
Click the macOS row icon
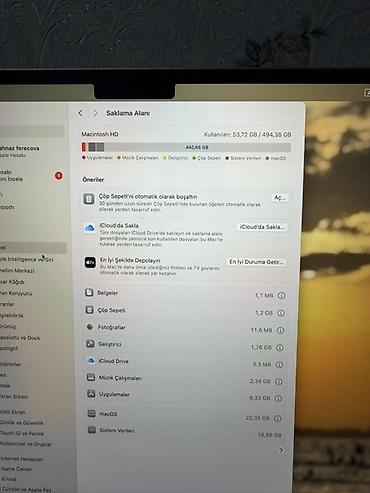click(91, 414)
